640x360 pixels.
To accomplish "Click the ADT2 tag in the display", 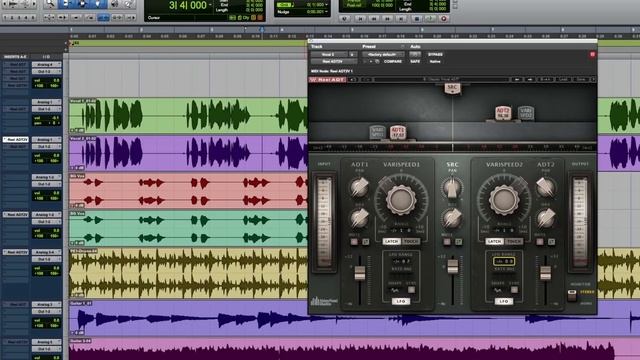I will pyautogui.click(x=503, y=113).
